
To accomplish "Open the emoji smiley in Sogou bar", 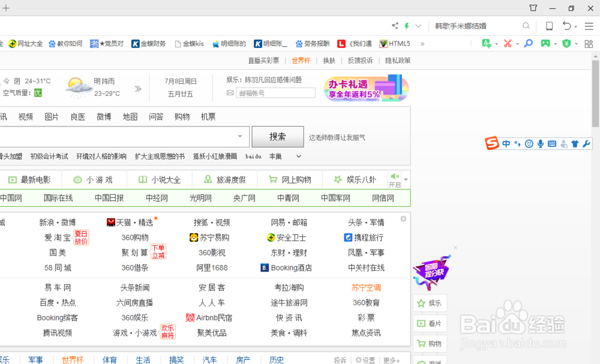I will pyautogui.click(x=529, y=144).
